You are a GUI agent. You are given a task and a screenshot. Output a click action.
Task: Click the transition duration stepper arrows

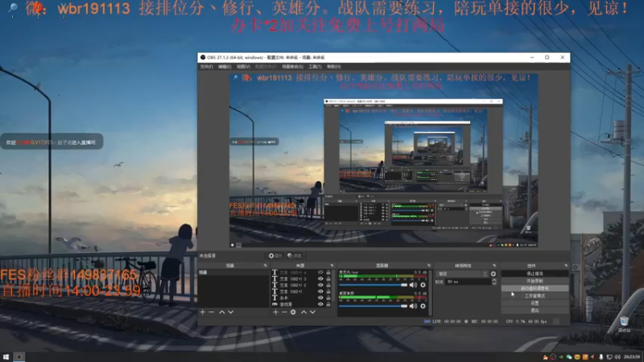click(x=494, y=282)
